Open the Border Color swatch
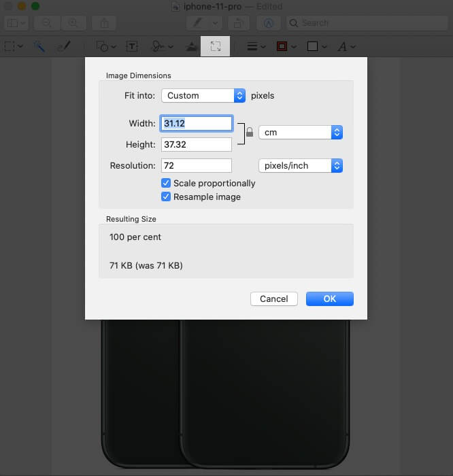The image size is (453, 476). tap(286, 46)
